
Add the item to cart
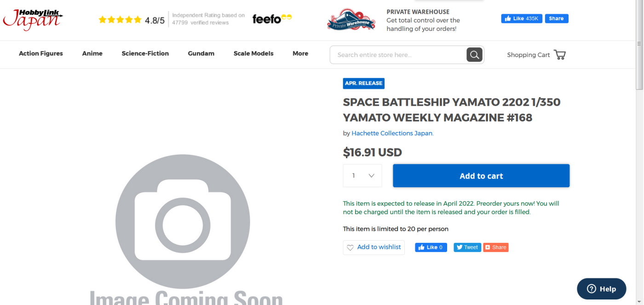481,176
